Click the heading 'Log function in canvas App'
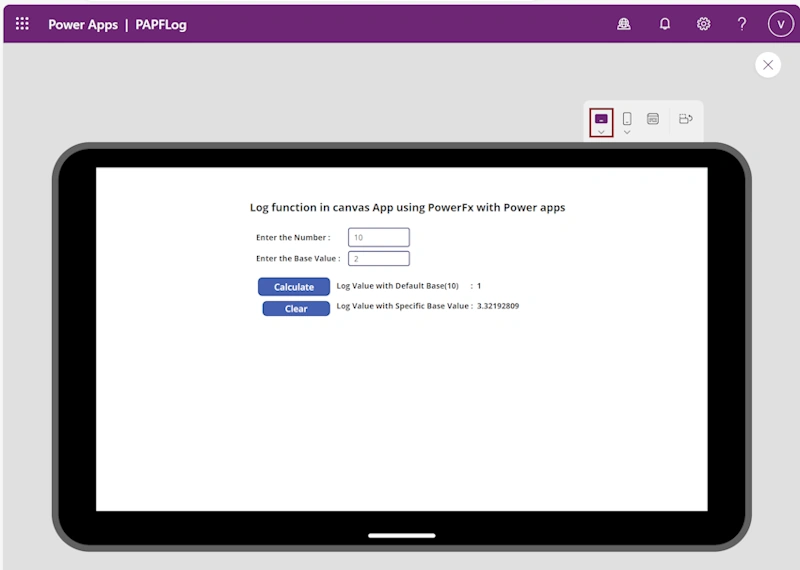The width and height of the screenshot is (800, 570). pos(407,207)
